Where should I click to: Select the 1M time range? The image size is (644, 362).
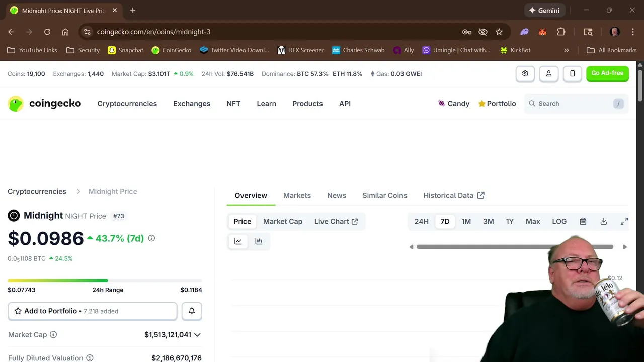[x=466, y=221]
